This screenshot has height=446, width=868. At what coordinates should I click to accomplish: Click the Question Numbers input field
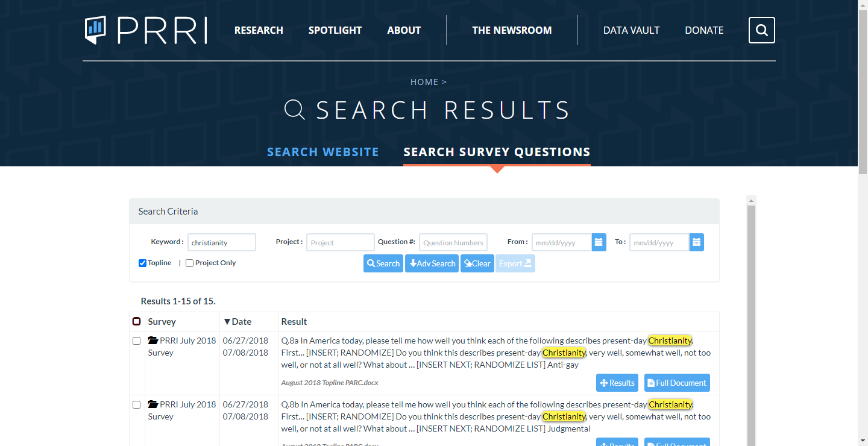[x=453, y=242]
